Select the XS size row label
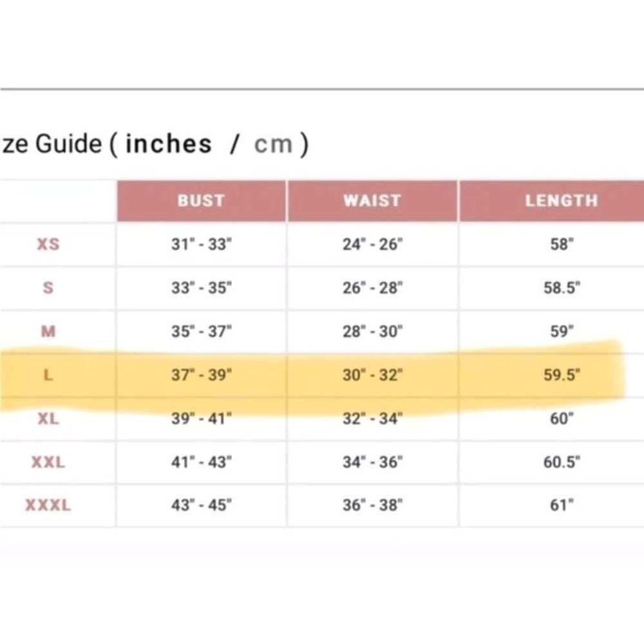644x644 pixels. pyautogui.click(x=48, y=244)
